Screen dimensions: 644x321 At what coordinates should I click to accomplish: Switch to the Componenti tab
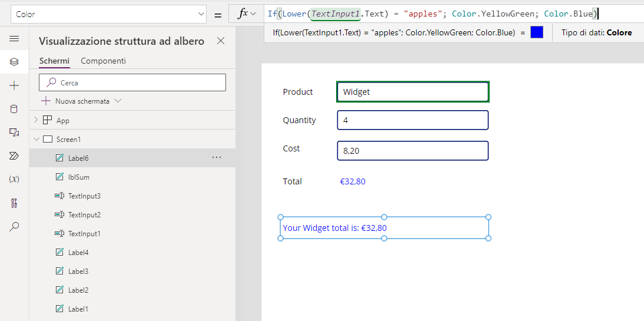(103, 61)
